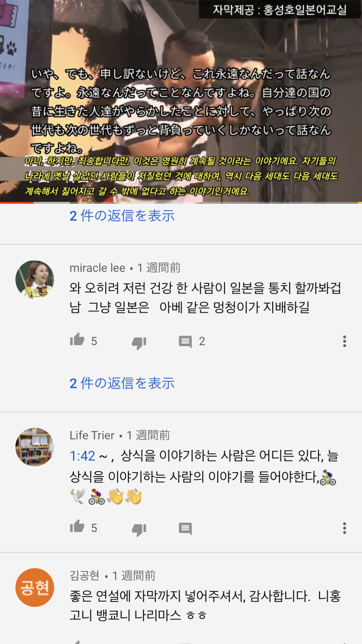This screenshot has height=644, width=362.
Task: Dislike miracle lee's comment
Action: coord(139,342)
